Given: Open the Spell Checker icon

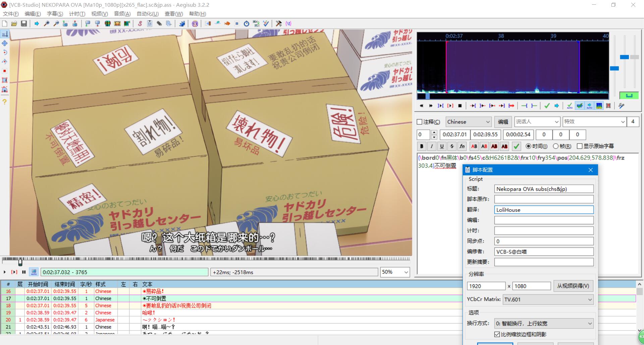Looking at the screenshot, I should click(x=266, y=23).
